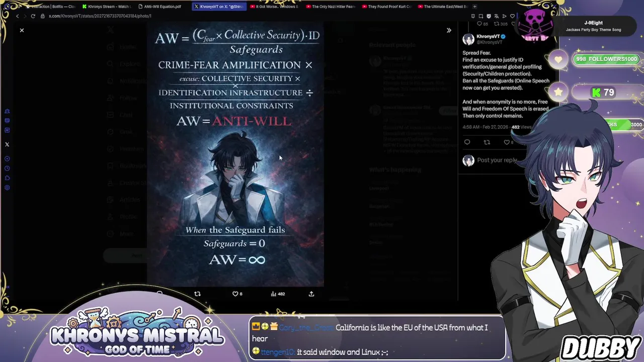Open BotRix interaction tab
The width and height of the screenshot is (644, 362).
(51, 7)
